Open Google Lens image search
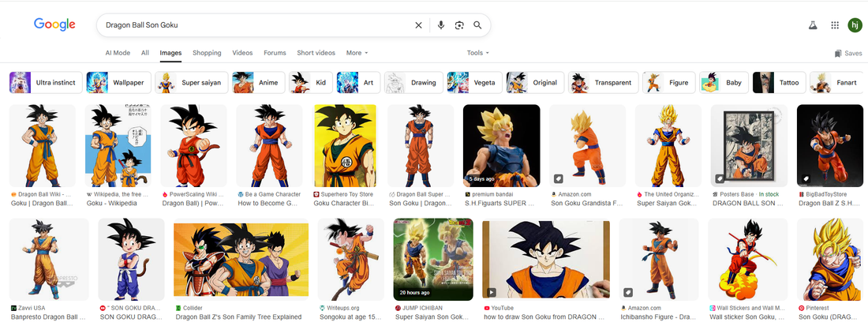 point(459,25)
